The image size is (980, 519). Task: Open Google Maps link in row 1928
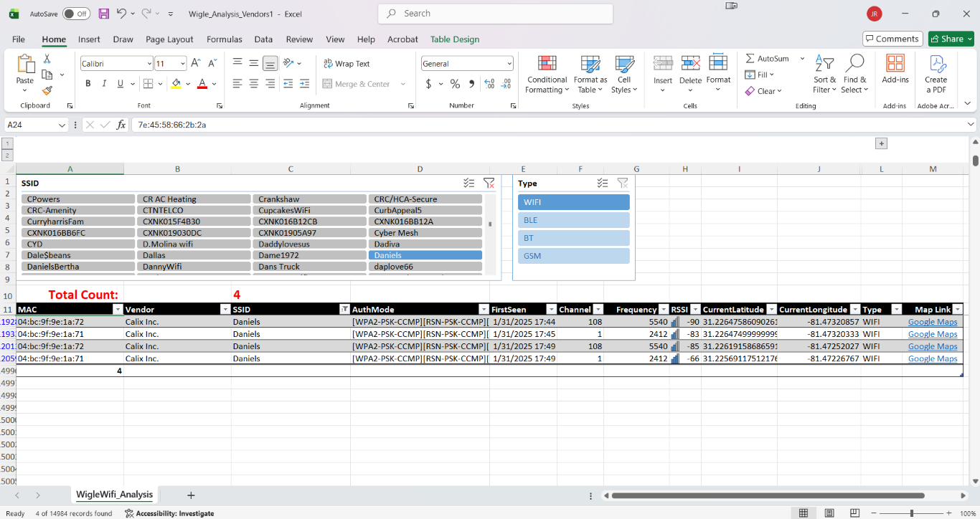pos(933,322)
